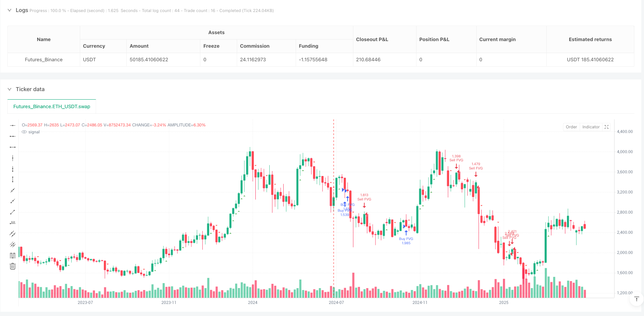Select the Fibonacci retracement lines tool
Viewport: 644px width, 316px height.
coord(13,256)
